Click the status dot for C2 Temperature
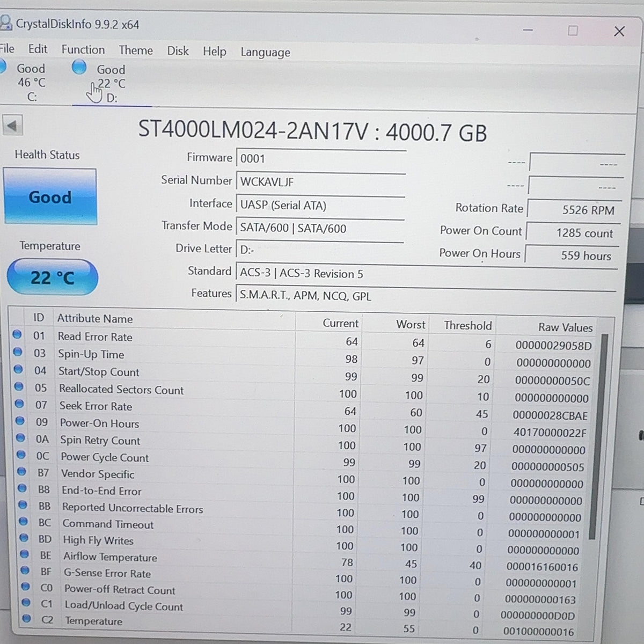The image size is (644, 644). [26, 618]
